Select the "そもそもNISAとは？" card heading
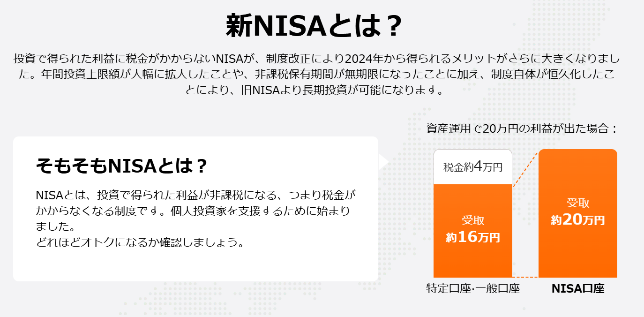This screenshot has height=317, width=644. pyautogui.click(x=121, y=166)
